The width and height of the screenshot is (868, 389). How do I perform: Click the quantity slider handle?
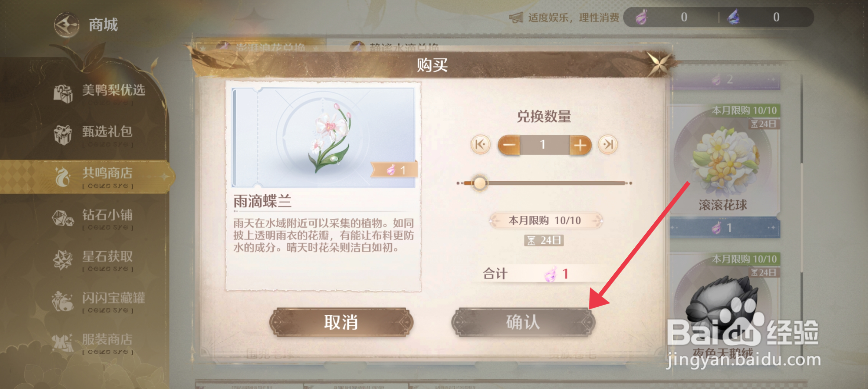[x=480, y=183]
